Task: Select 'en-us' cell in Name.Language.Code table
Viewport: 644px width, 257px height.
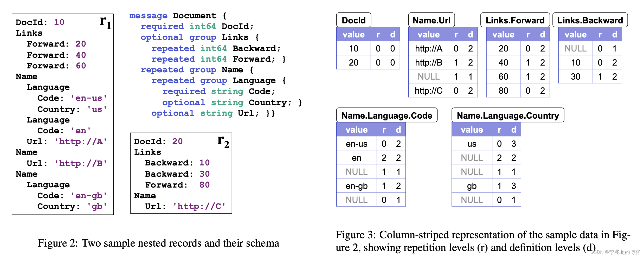Action: (x=357, y=144)
